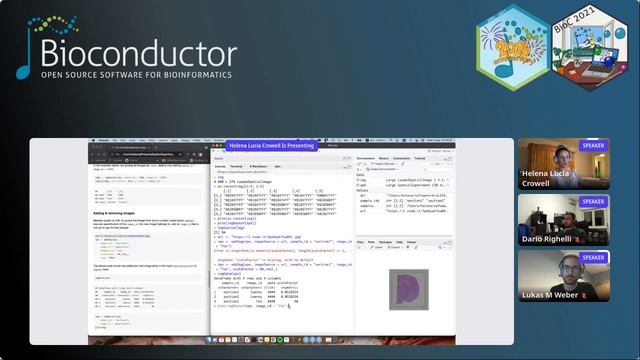Image resolution: width=640 pixels, height=360 pixels.
Task: Select Dario Righelli's video tile
Action: (564, 220)
